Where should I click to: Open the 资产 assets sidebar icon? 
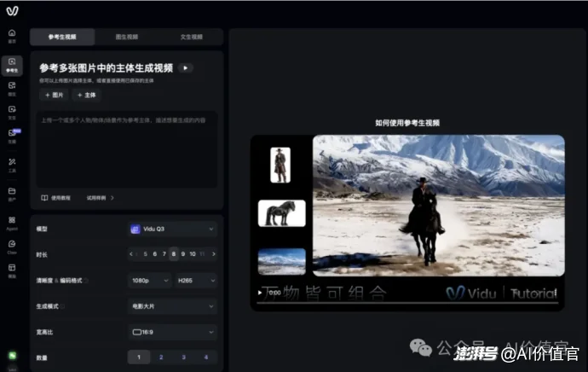[12, 194]
